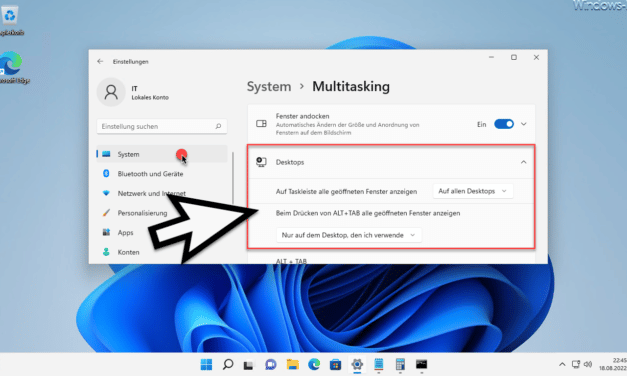Click System in the breadcrumb header
This screenshot has height=376, width=627.
269,86
